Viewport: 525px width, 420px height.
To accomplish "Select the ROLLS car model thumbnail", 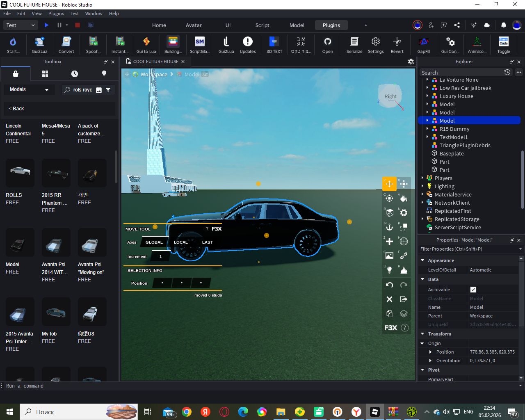I will click(x=20, y=173).
